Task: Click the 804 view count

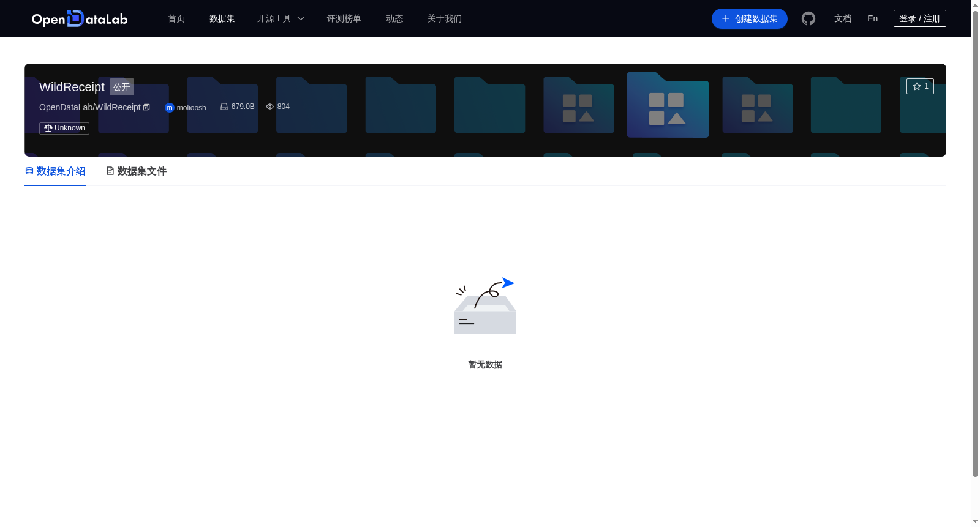Action: [284, 107]
